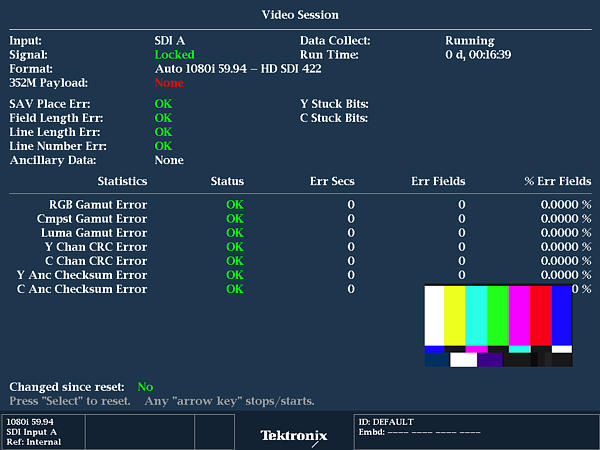This screenshot has height=450, width=600.
Task: Click the Y Chan CRC Error OK status
Action: [x=235, y=247]
